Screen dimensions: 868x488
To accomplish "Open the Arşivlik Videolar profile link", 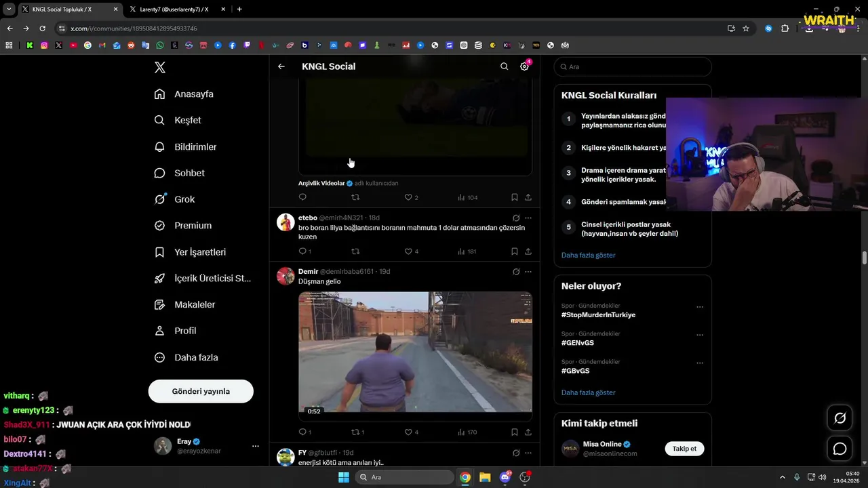I will [321, 183].
